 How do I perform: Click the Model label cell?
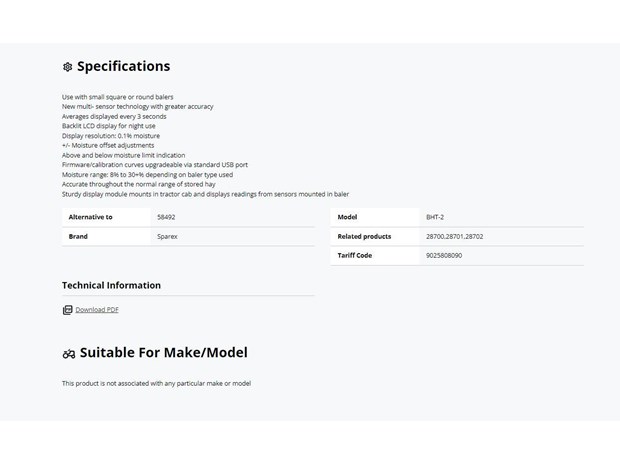click(374, 217)
